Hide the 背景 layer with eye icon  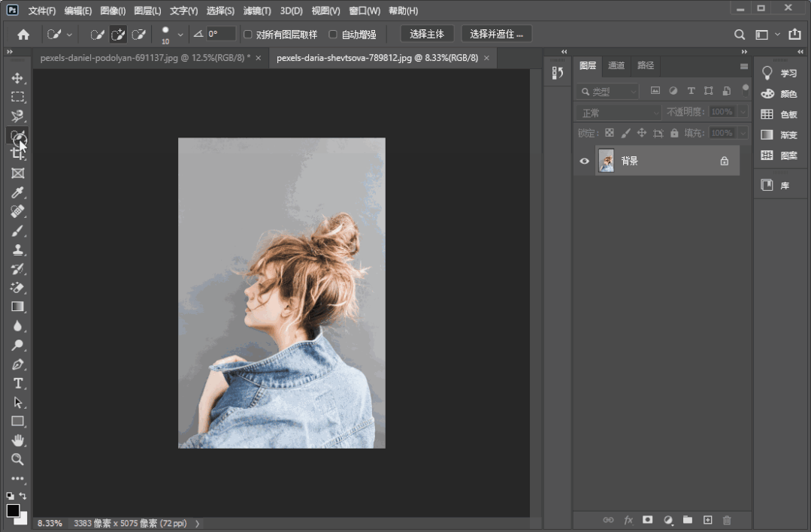(x=585, y=161)
